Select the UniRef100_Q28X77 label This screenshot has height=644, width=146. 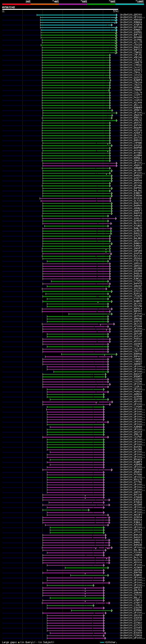point(131,178)
